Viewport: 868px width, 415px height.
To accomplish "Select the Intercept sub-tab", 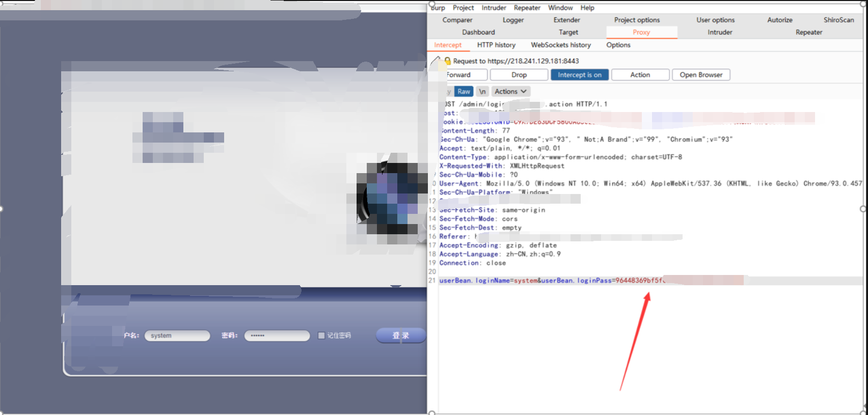I will tap(448, 45).
